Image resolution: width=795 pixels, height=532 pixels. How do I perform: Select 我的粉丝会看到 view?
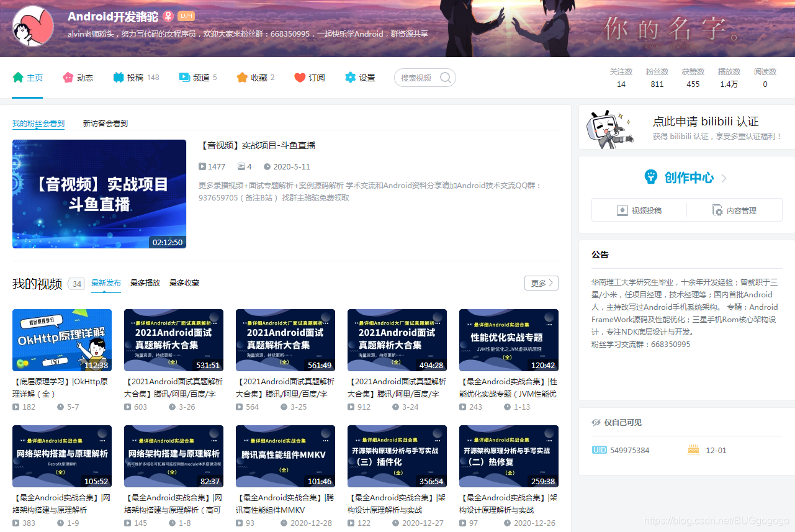pyautogui.click(x=38, y=124)
